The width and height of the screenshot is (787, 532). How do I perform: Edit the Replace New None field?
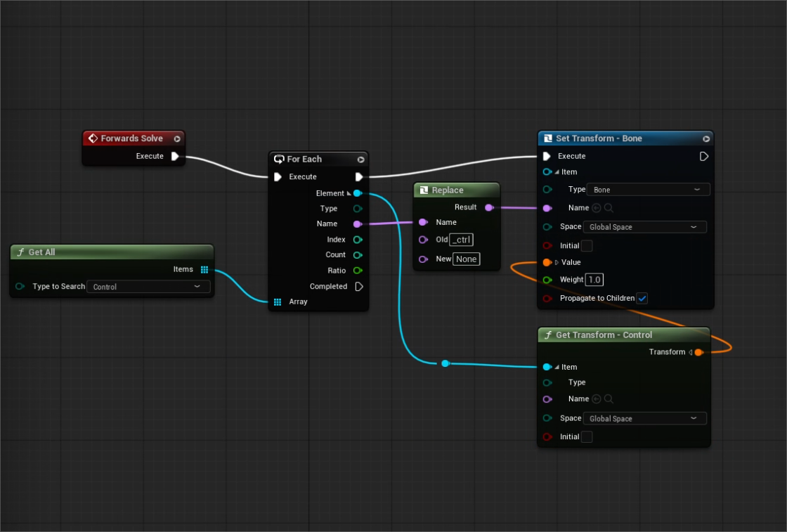pos(467,259)
